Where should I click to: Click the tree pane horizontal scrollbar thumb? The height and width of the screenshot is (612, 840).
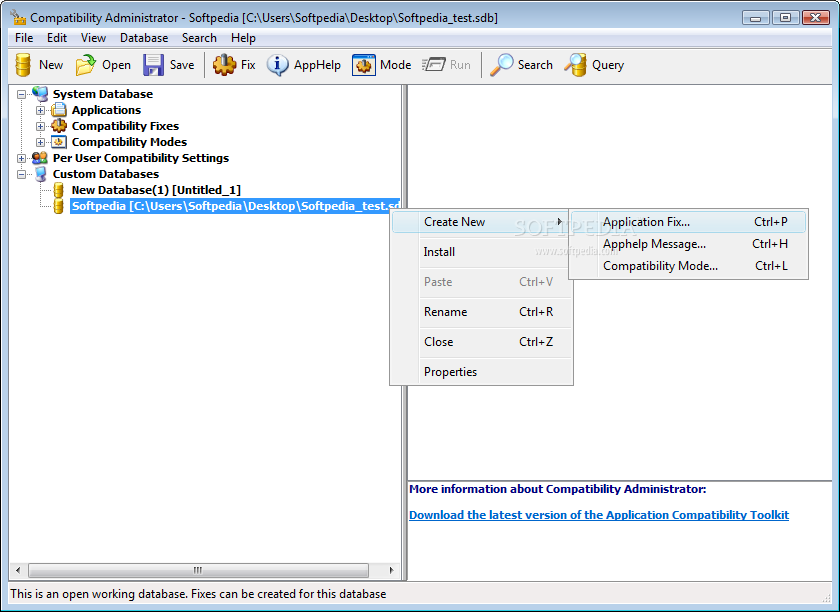click(x=198, y=570)
